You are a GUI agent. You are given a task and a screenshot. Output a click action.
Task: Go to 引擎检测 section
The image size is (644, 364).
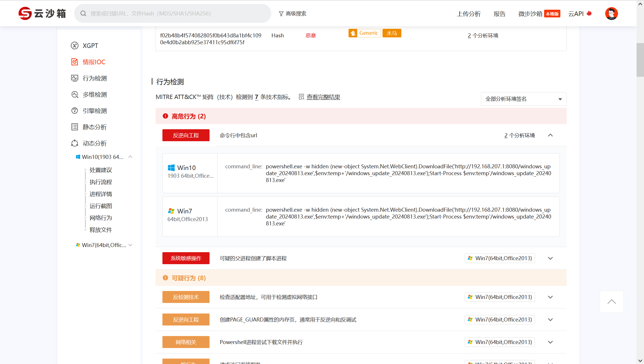(x=94, y=111)
